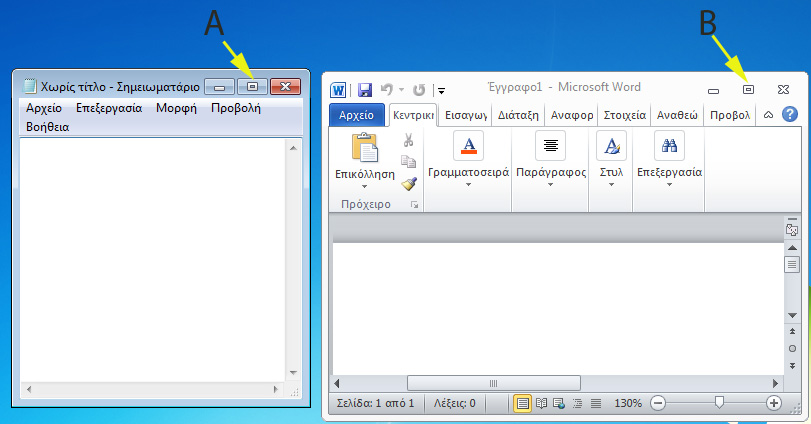
Task: Click Notepad vertical scrollbar up arrow
Action: [x=293, y=148]
